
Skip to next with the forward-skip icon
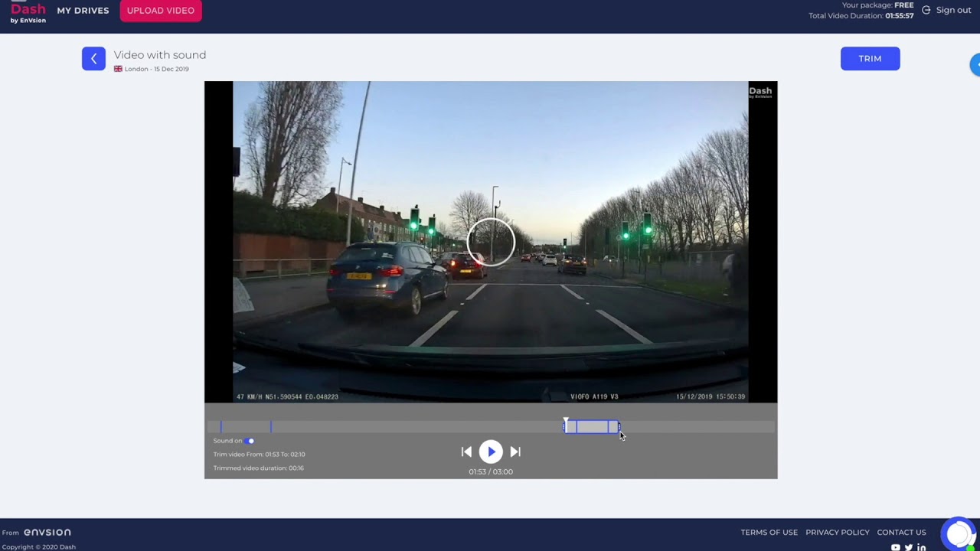[x=515, y=452]
